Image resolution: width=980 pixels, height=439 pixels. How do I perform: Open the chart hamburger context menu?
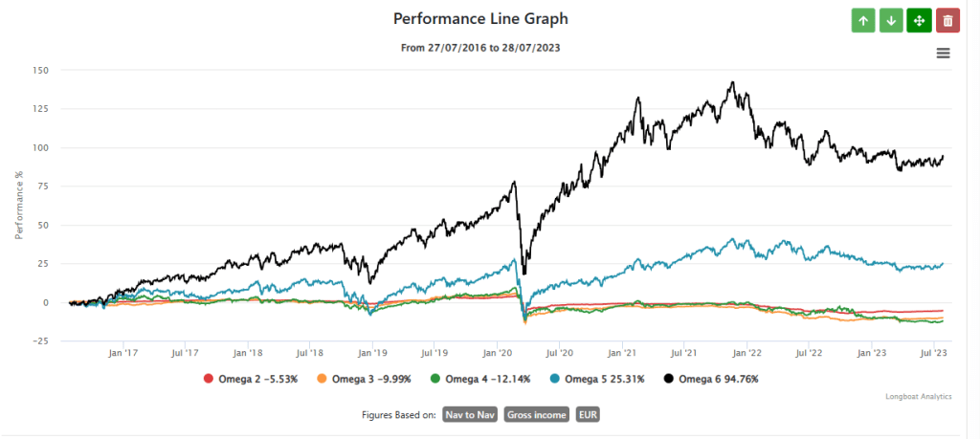[943, 54]
